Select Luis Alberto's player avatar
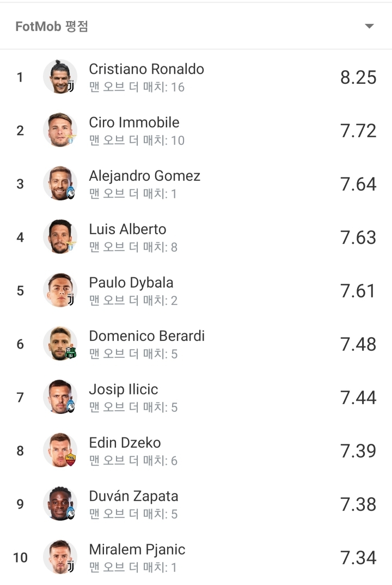The height and width of the screenshot is (585, 392). pyautogui.click(x=59, y=236)
